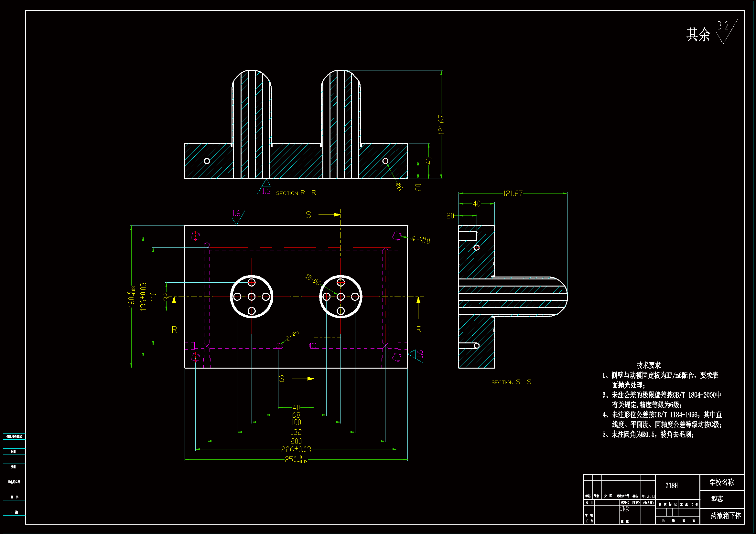The width and height of the screenshot is (756, 534).
Task: Click the 10-ø8 hole callout label
Action: coord(312,280)
